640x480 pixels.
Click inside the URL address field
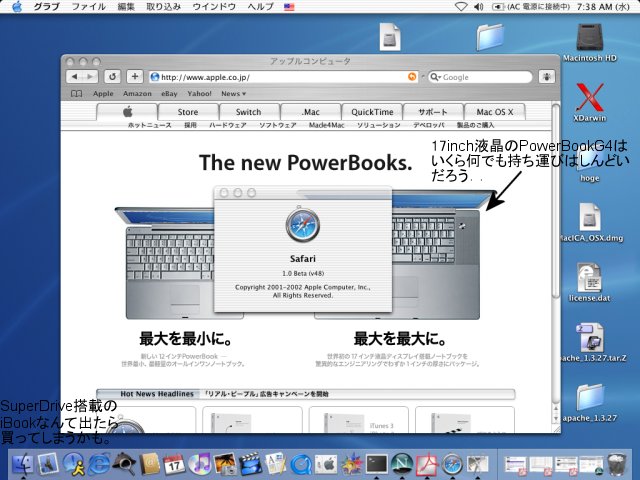[x=284, y=77]
